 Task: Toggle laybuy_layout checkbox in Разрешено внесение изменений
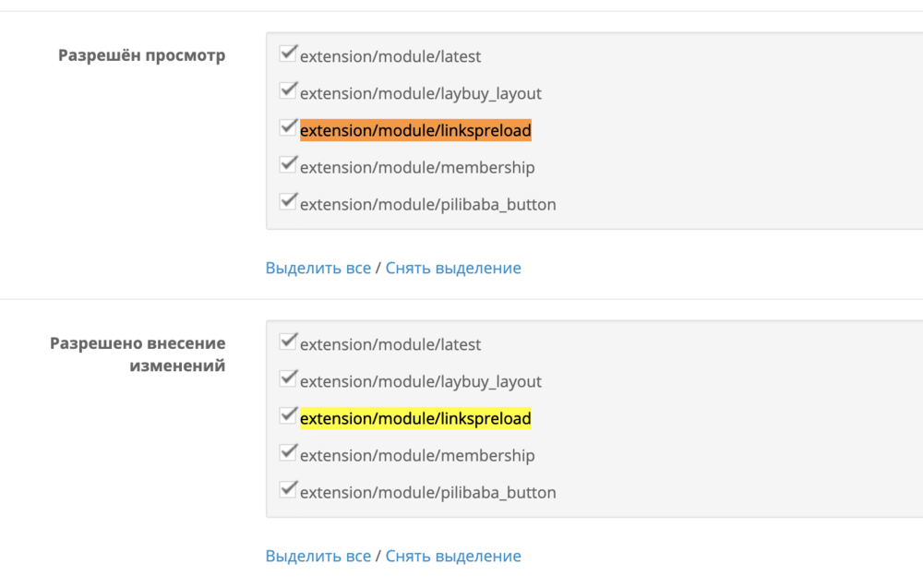pos(288,379)
